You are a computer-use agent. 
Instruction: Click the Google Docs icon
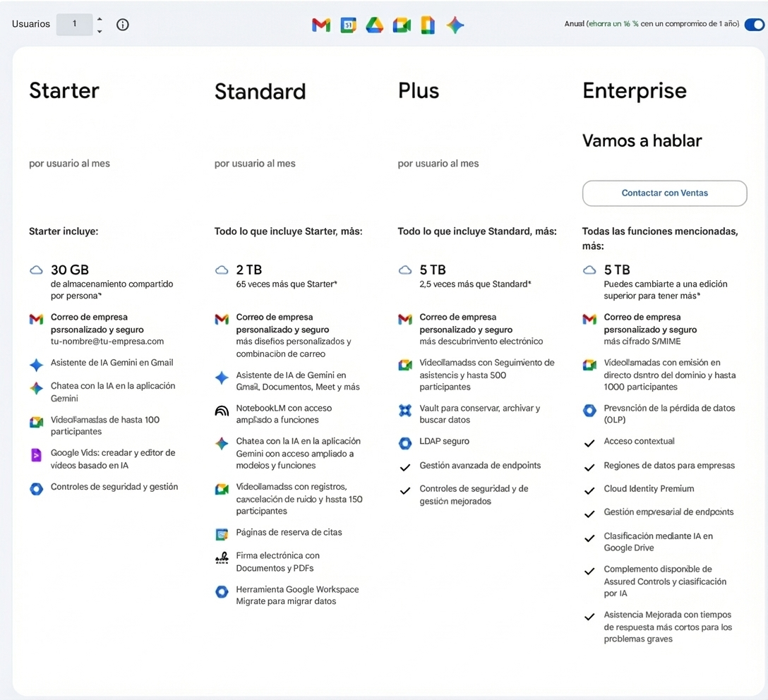coord(428,25)
